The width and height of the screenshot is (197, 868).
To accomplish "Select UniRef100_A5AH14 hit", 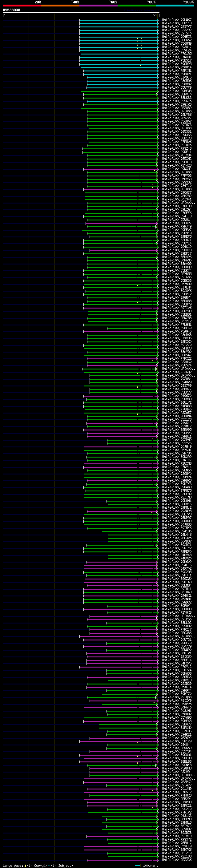I will tap(177, 67).
